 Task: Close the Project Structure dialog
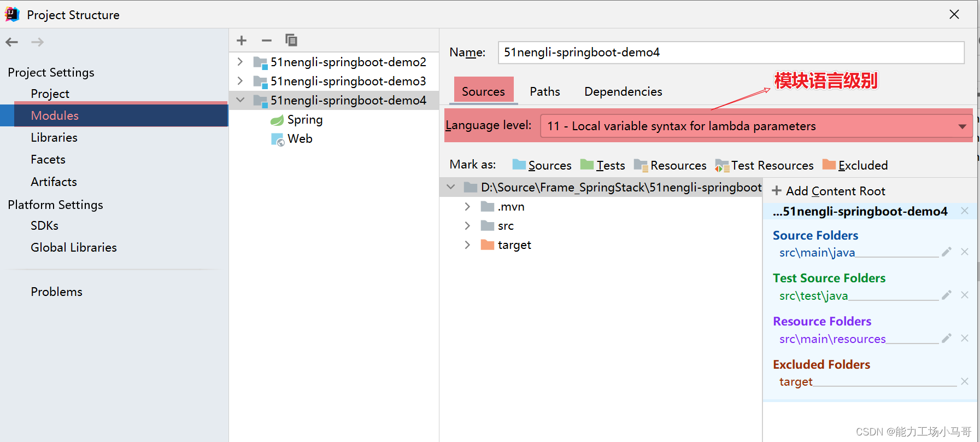coord(954,14)
